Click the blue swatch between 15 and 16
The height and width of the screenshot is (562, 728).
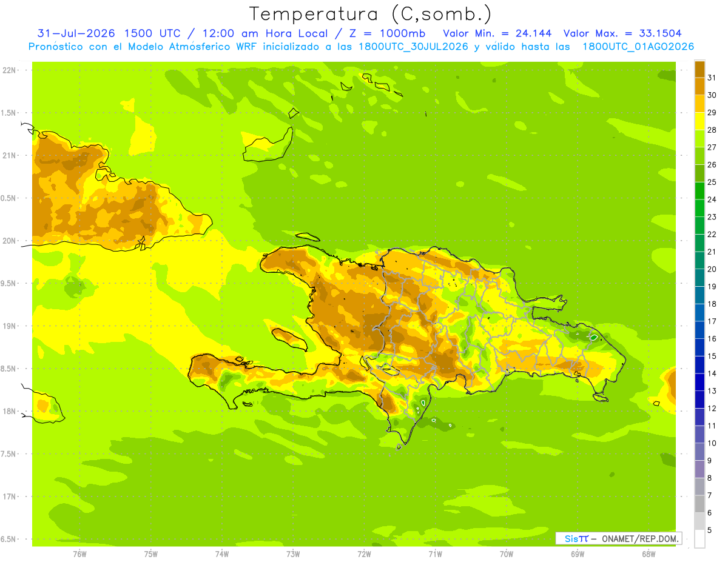point(699,347)
